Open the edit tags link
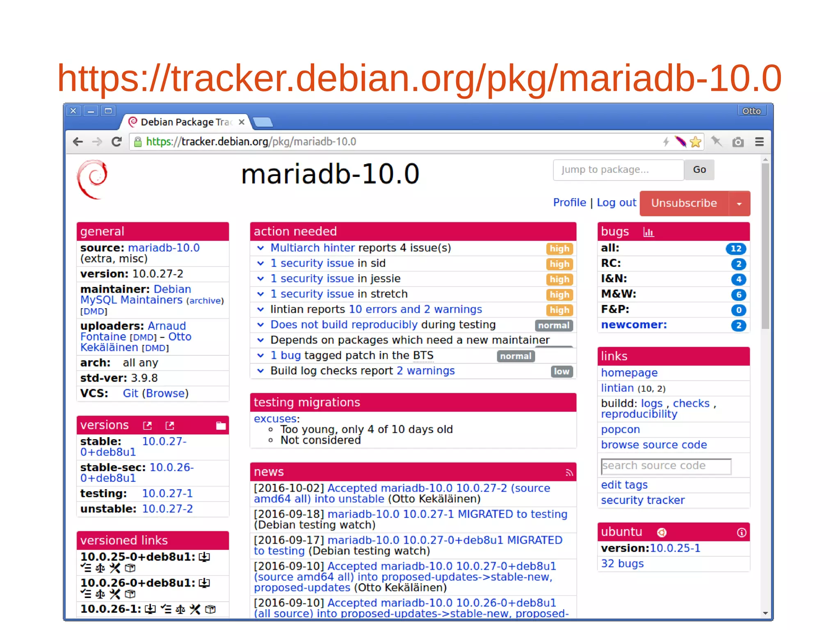The image size is (840, 630). coord(624,485)
